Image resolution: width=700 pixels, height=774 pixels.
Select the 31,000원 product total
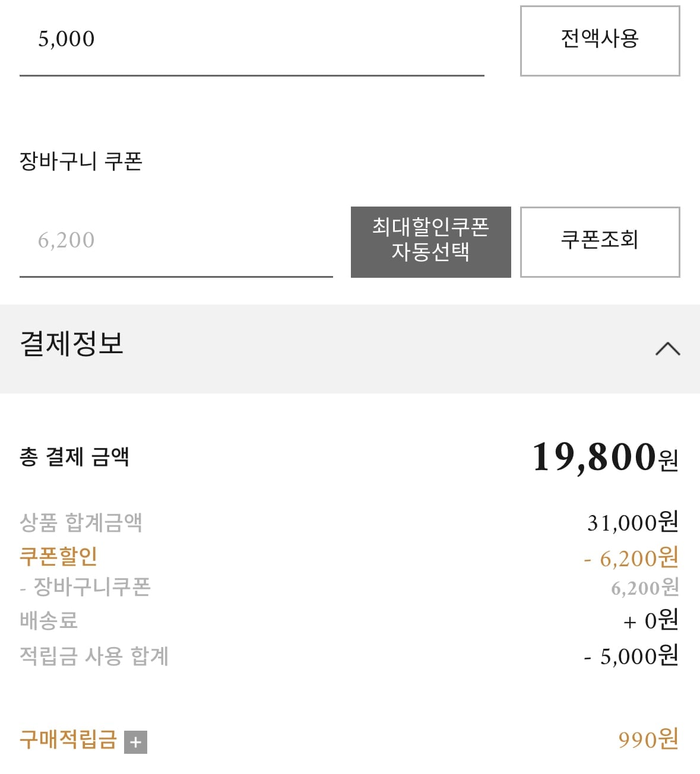click(x=632, y=523)
